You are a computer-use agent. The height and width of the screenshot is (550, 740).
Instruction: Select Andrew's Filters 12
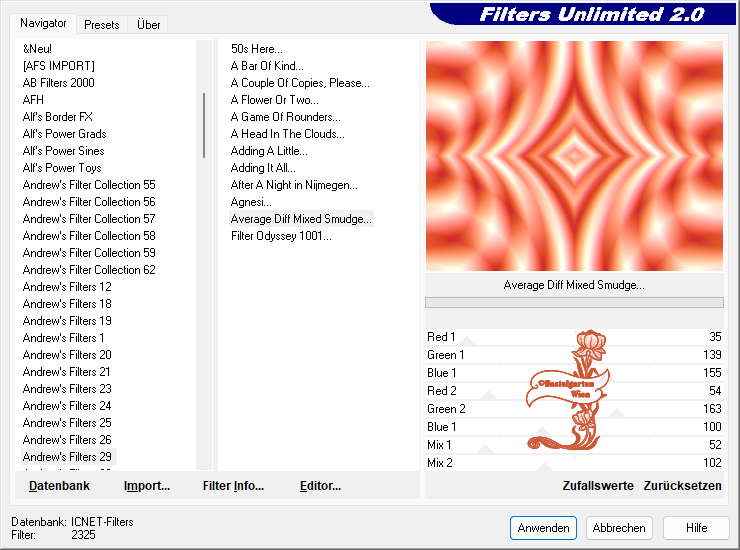point(67,287)
